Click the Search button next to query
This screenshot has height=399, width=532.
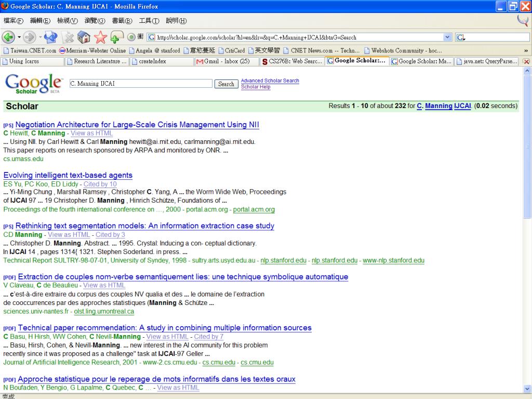tap(226, 84)
